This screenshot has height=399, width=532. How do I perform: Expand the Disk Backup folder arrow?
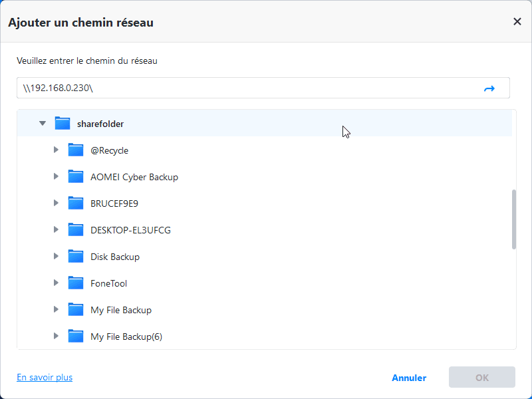tap(57, 257)
